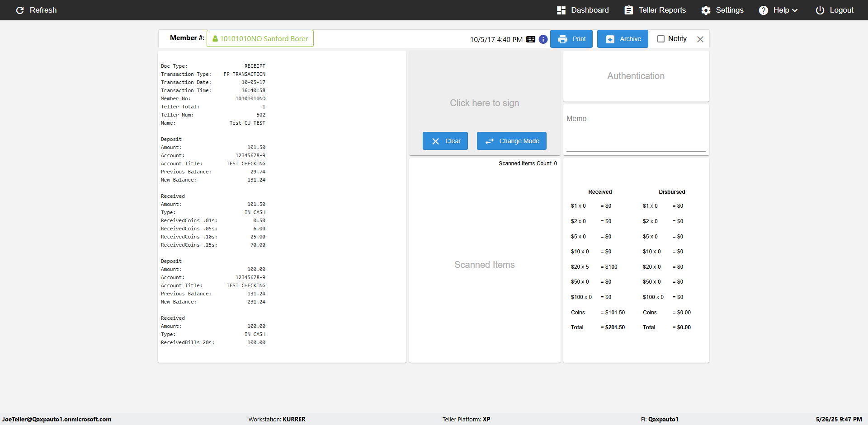
Task: Click Received $20 x 5 row
Action: click(x=594, y=267)
